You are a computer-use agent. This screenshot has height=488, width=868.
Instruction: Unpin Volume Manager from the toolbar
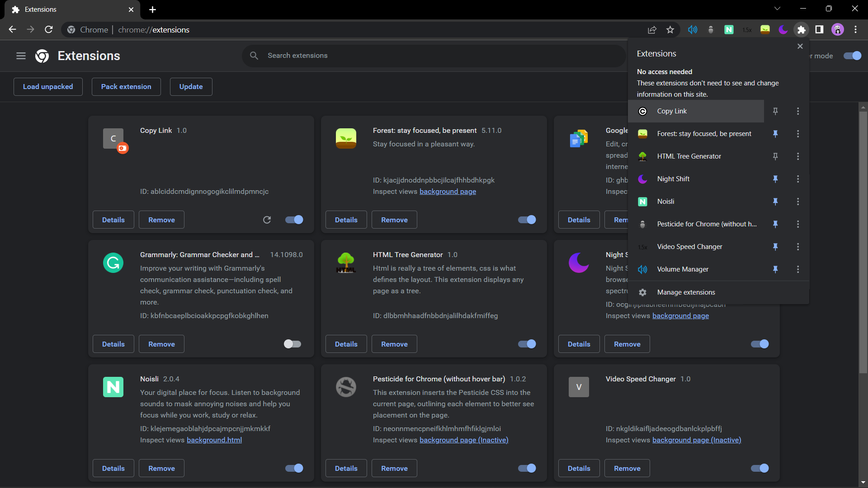coord(775,269)
